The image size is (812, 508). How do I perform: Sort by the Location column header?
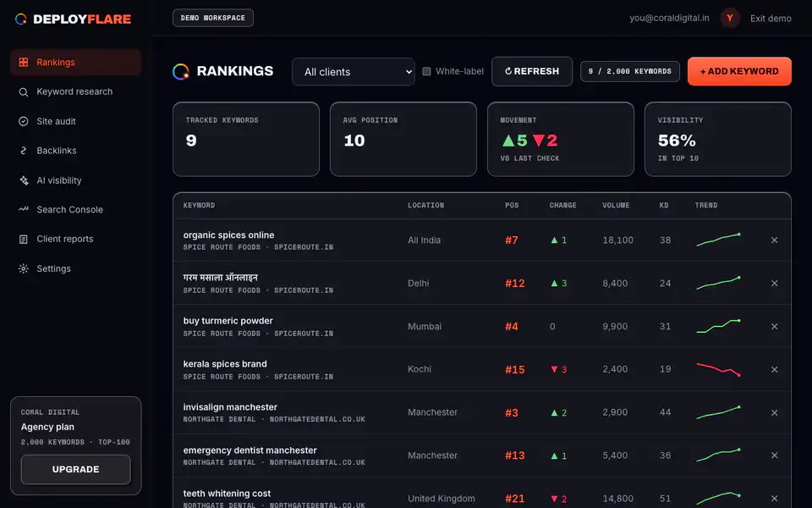[425, 205]
